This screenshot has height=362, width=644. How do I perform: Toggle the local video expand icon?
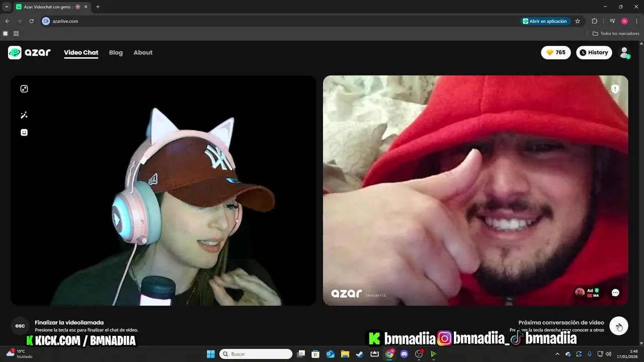pyautogui.click(x=24, y=89)
